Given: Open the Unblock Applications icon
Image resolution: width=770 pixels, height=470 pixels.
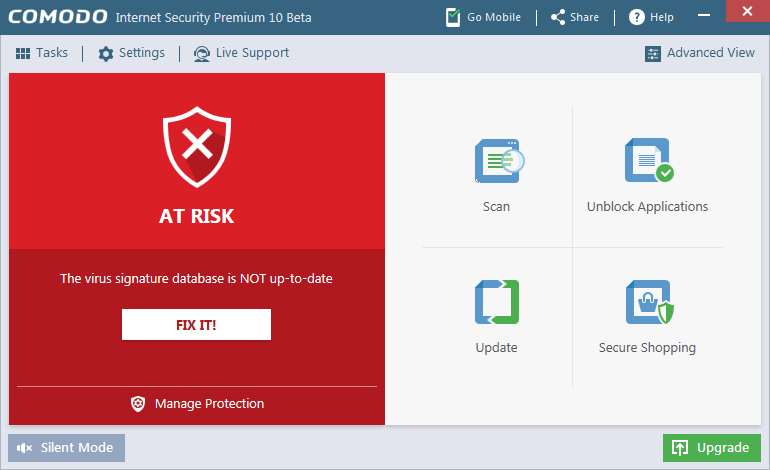Looking at the screenshot, I should coord(649,160).
